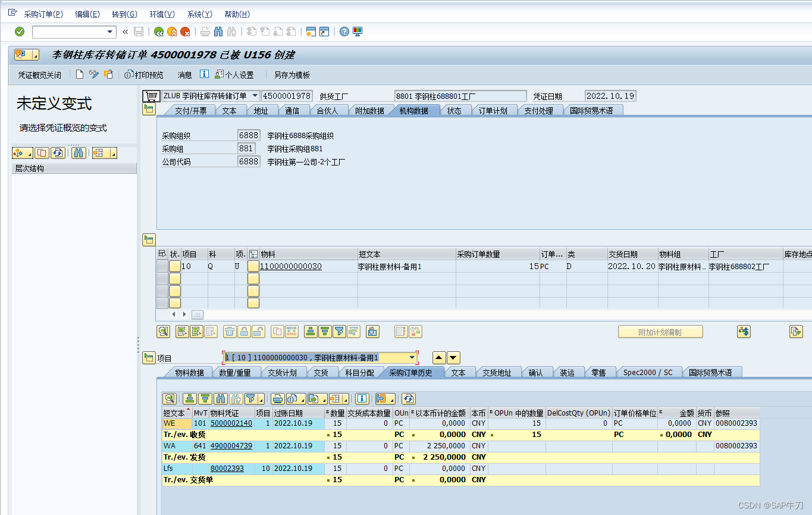Click the 个人设置 button
This screenshot has height=515, width=812.
pos(234,75)
